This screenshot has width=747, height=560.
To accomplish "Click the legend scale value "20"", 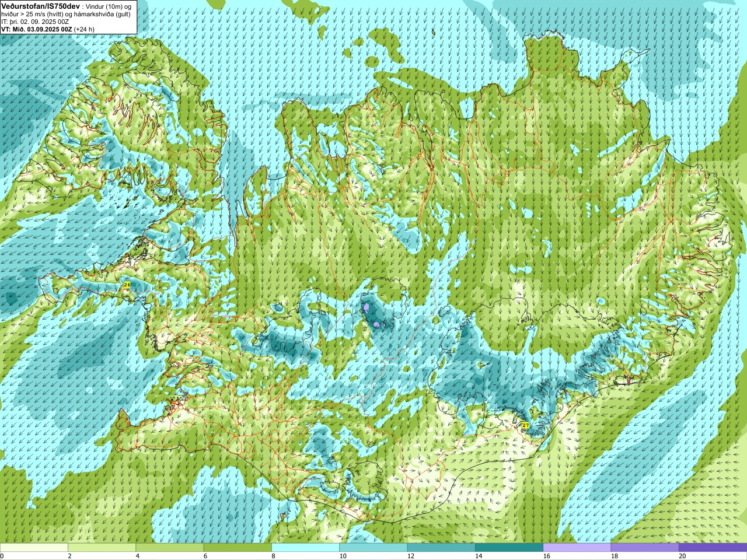I will pos(682,556).
